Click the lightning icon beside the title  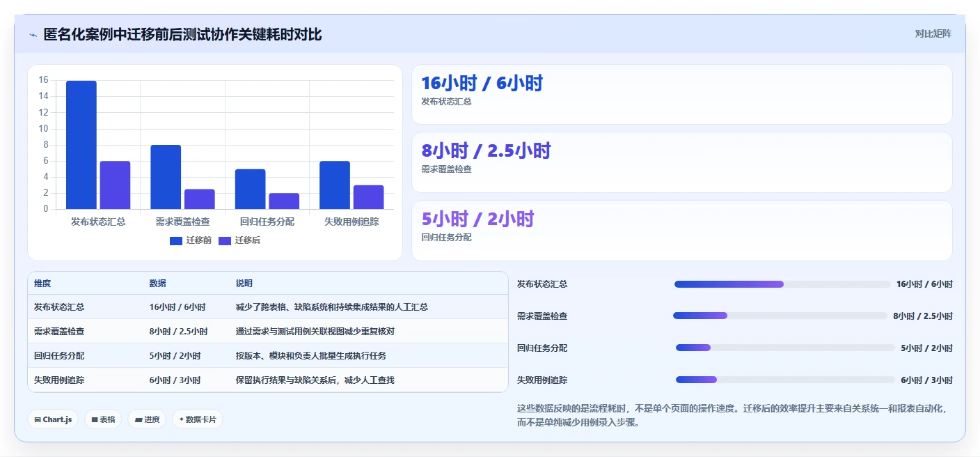coord(33,35)
